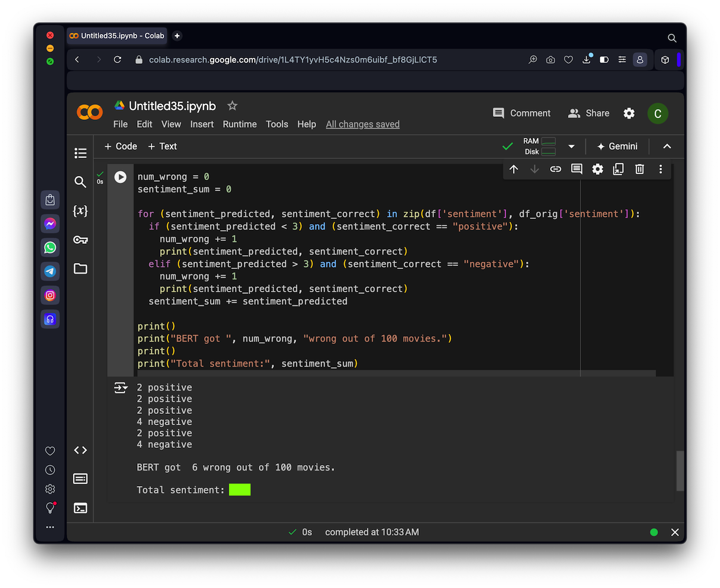Add a new Code cell
The image size is (720, 588).
[x=120, y=146]
